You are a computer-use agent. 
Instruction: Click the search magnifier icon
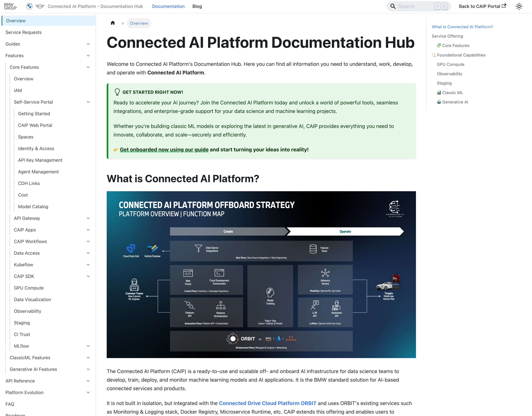pos(393,6)
